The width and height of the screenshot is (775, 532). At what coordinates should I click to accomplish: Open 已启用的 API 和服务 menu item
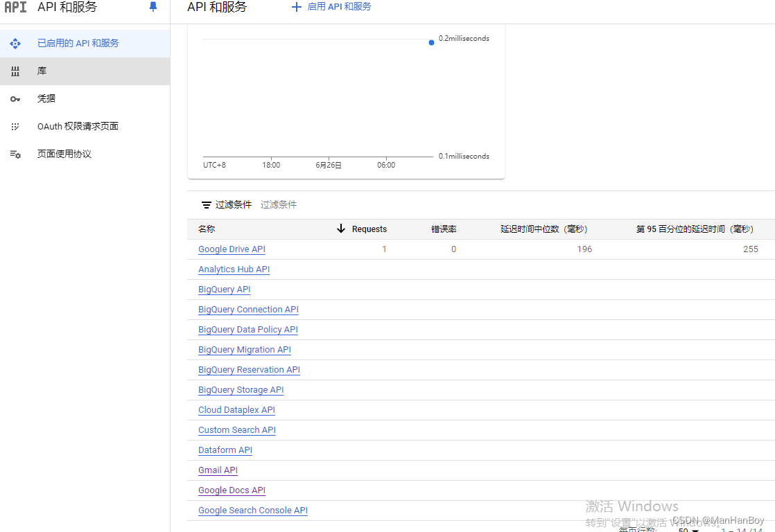point(85,44)
